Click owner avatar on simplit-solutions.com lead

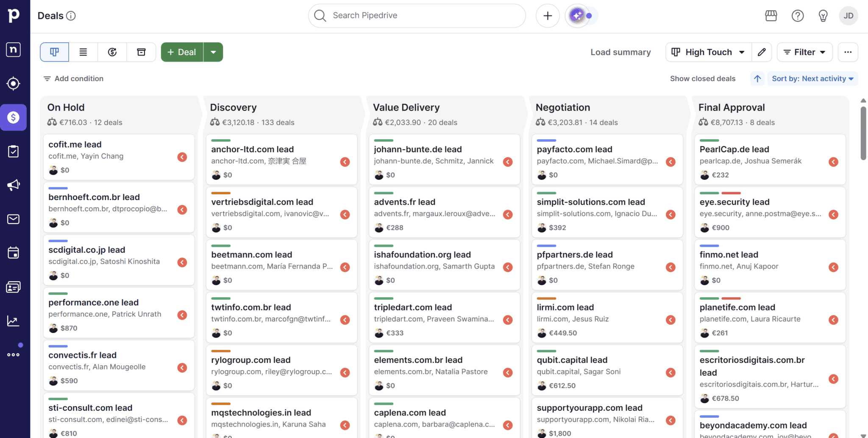click(542, 228)
